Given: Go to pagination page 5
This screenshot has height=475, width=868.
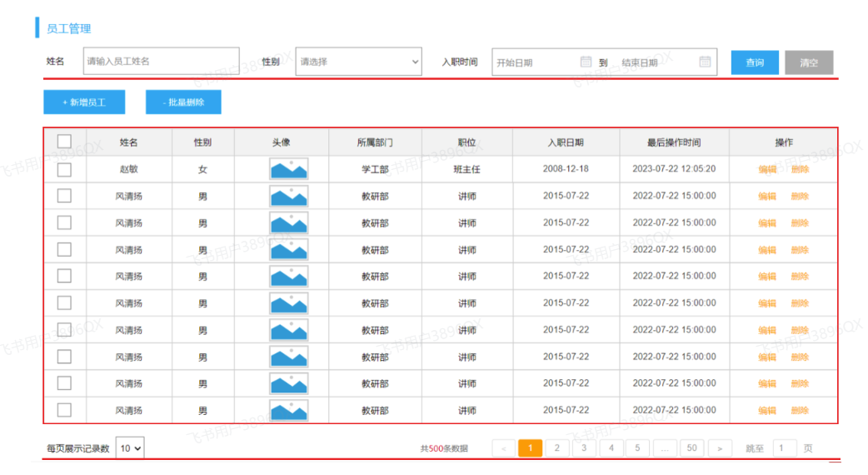Looking at the screenshot, I should tap(638, 447).
